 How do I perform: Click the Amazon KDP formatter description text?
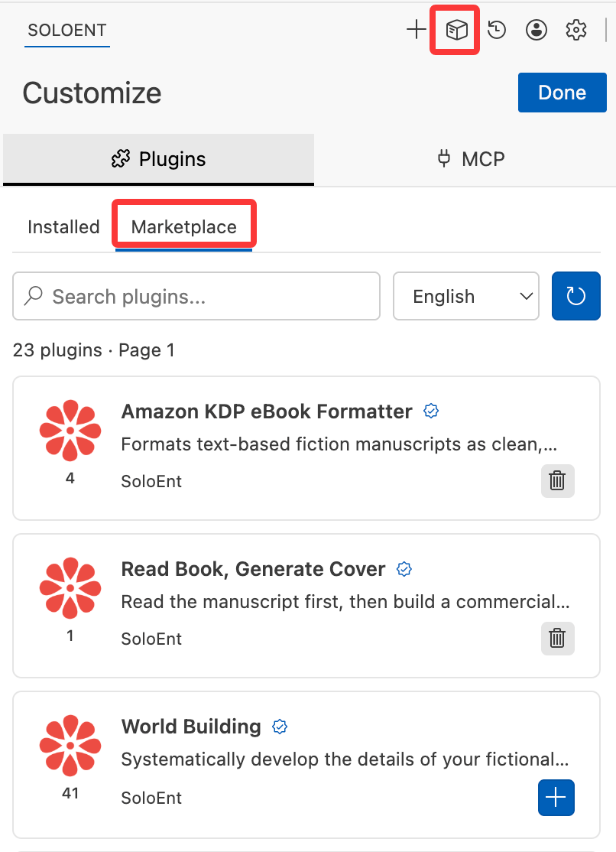(339, 444)
